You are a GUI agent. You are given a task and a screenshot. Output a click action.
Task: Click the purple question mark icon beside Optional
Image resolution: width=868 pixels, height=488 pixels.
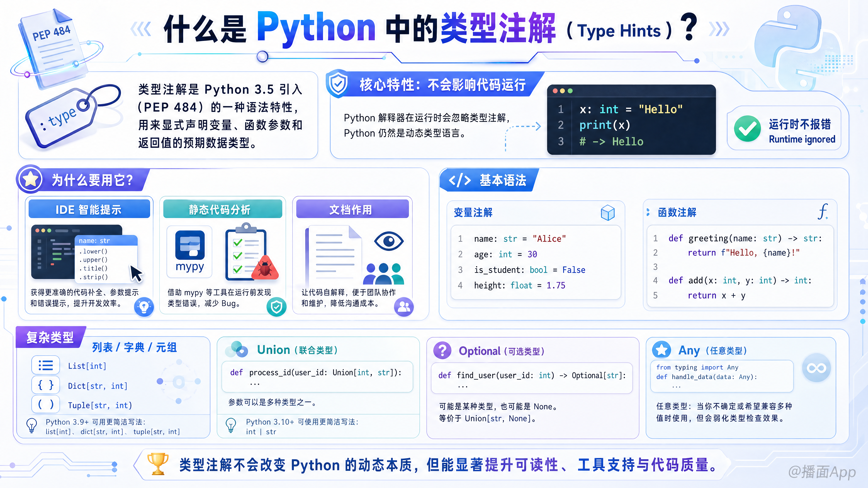(442, 351)
